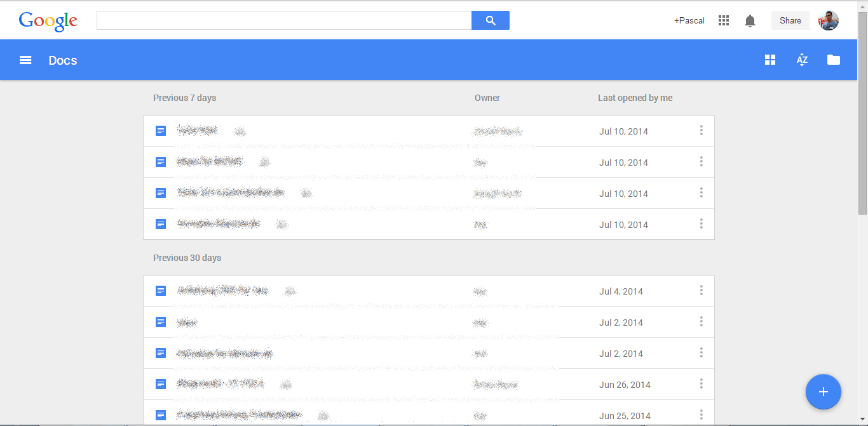Click the blue search magnifier button
Screen dimensions: 868x426
(x=490, y=20)
